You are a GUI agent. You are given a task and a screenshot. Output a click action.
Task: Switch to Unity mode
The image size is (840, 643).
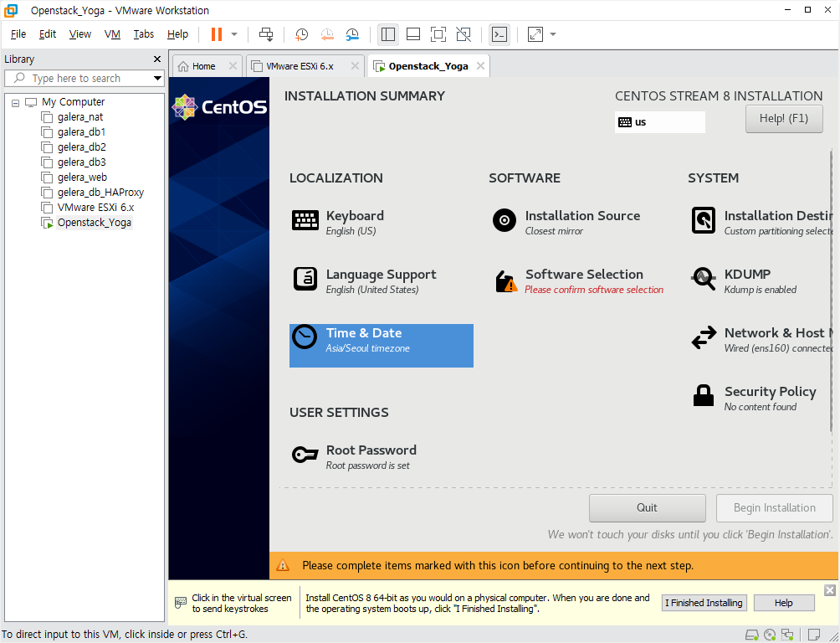(x=464, y=34)
